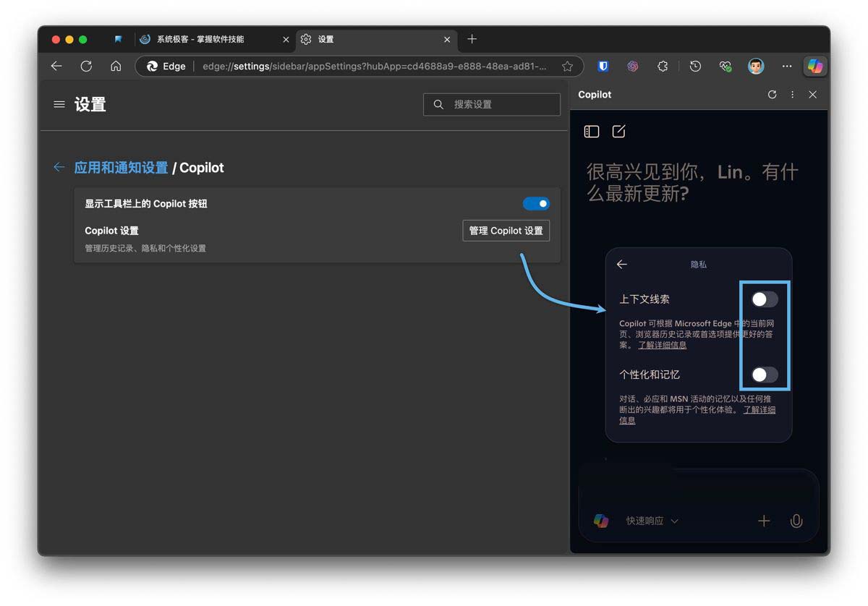
Task: Click the 管理 Copilot 设置 button
Action: [x=506, y=231]
